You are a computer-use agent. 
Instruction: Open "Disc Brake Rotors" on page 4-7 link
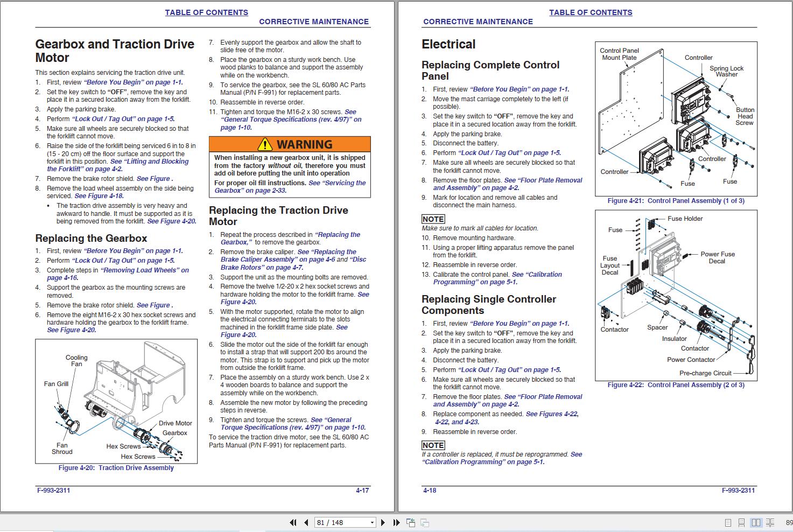293,263
